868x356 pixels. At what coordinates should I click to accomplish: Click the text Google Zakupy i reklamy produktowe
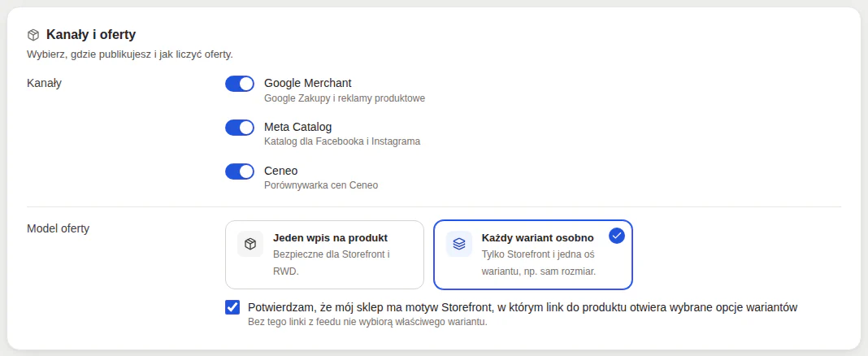pos(345,98)
